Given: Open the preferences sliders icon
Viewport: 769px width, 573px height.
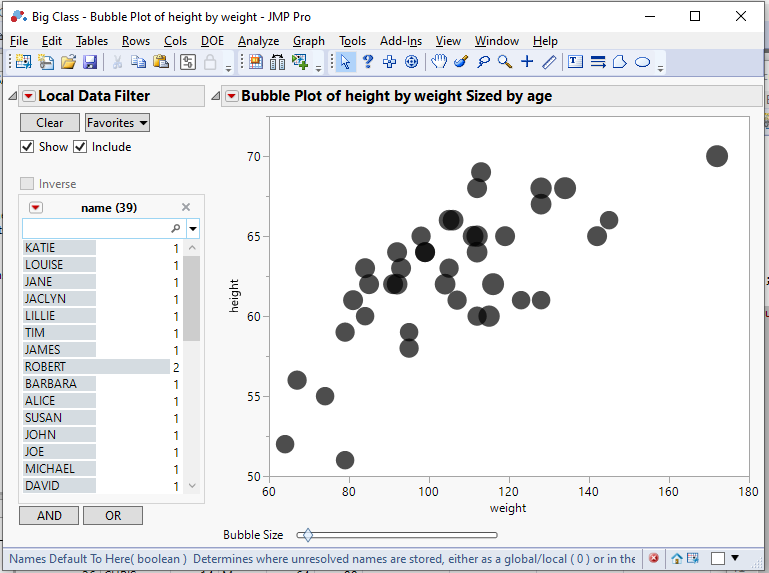Looking at the screenshot, I should tap(188, 62).
